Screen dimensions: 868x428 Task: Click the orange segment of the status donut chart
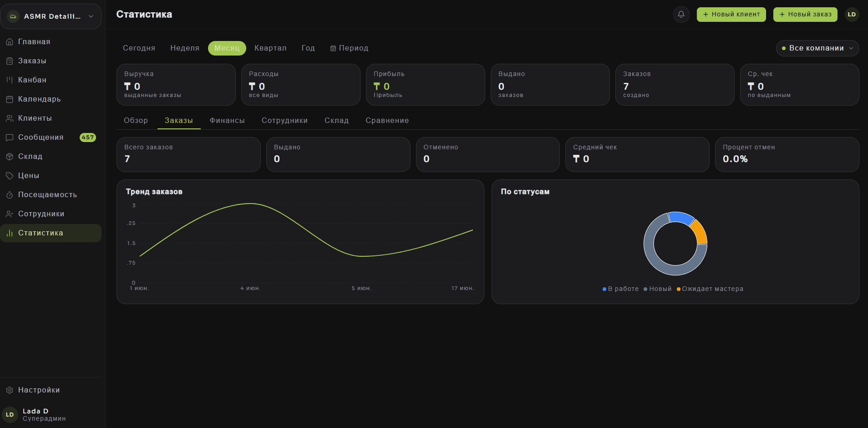[x=700, y=232]
